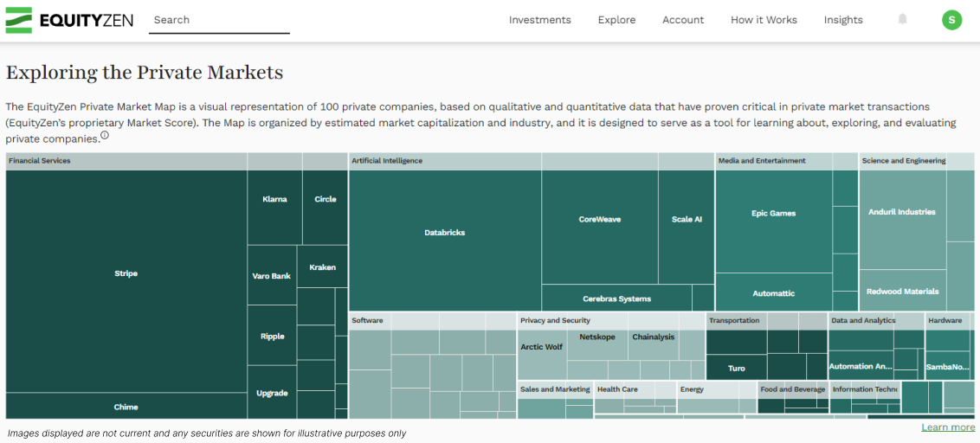Select the Chainalysis tile
This screenshot has width=980, height=443.
tap(653, 345)
